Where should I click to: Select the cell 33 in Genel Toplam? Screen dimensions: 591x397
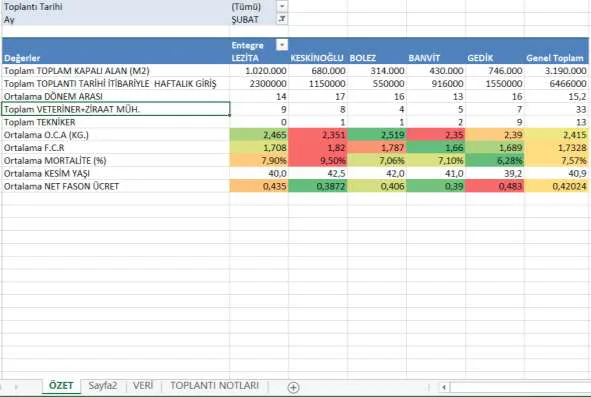(x=556, y=109)
